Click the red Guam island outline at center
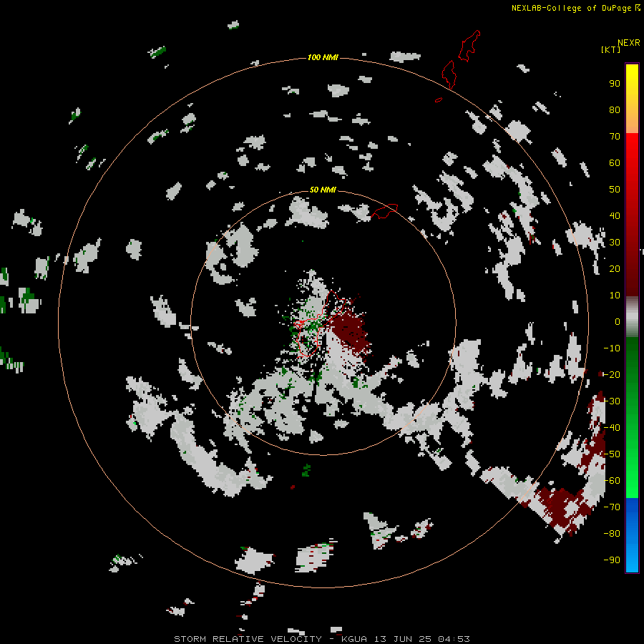Image resolution: width=644 pixels, height=644 pixels. (318, 323)
